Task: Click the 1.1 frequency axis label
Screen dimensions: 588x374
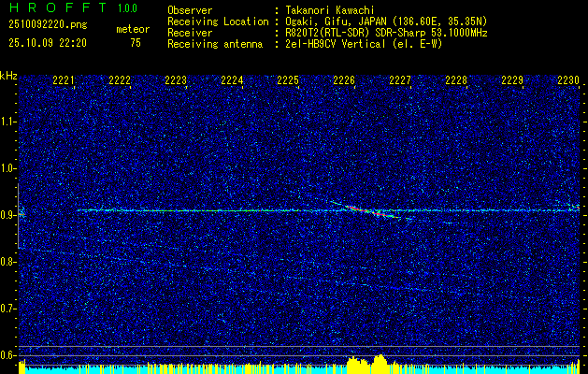Action: click(9, 121)
